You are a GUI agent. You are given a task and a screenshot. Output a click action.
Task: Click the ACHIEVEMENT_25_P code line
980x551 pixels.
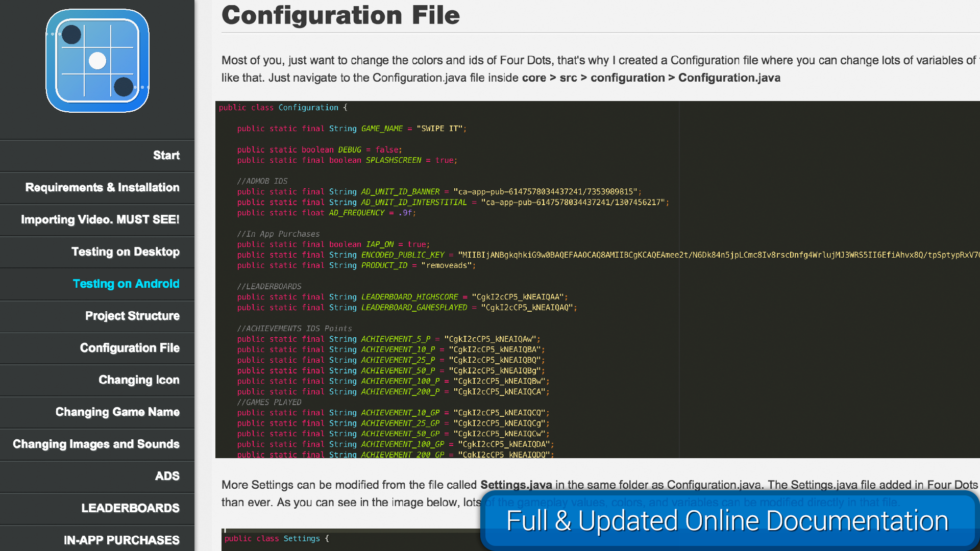[x=391, y=360]
